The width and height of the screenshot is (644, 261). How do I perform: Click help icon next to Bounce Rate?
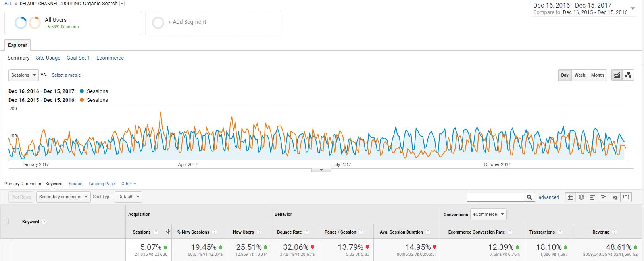tap(307, 232)
